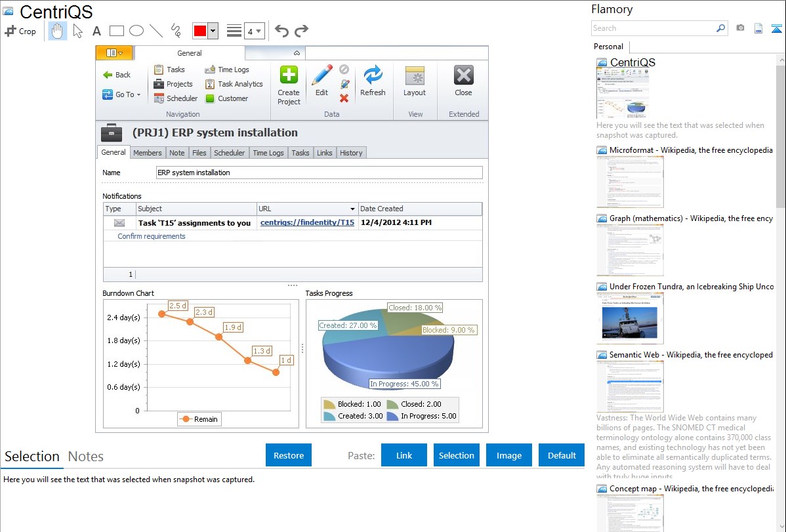Click the small edit note icon
Viewport: 786px width, 532px height.
point(344,84)
